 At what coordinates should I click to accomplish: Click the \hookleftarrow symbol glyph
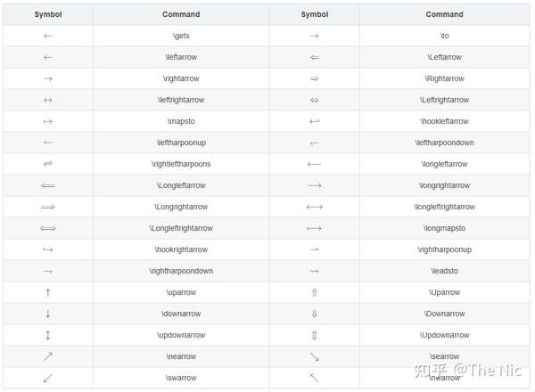314,121
